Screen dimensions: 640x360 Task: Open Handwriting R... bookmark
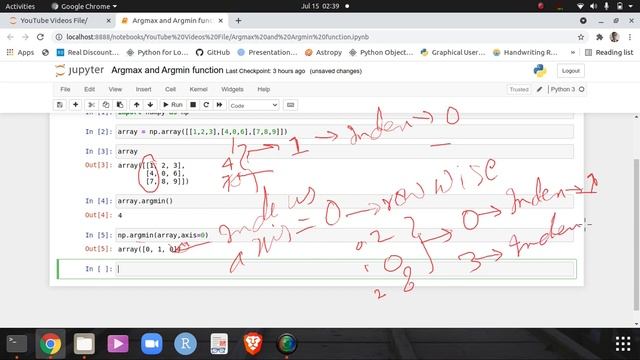(x=525, y=52)
